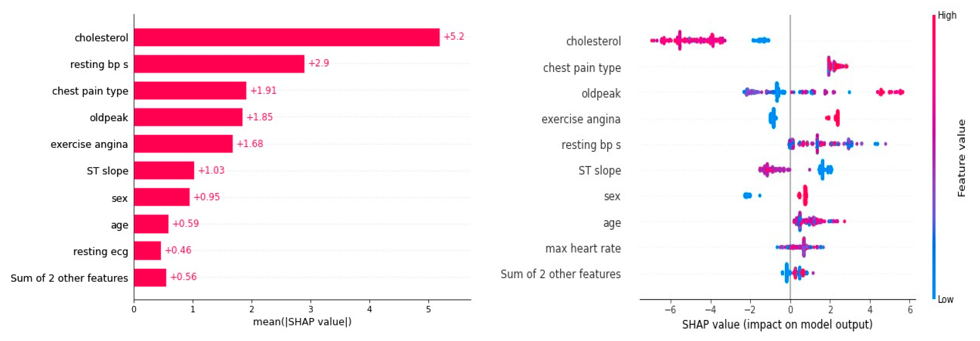
Task: Select the resting bp s bar
Action: coord(219,64)
